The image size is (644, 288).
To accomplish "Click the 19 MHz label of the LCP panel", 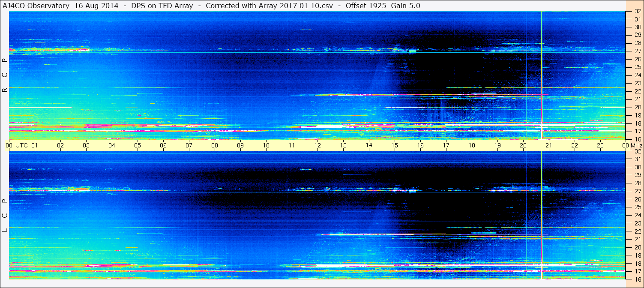I will click(638, 255).
